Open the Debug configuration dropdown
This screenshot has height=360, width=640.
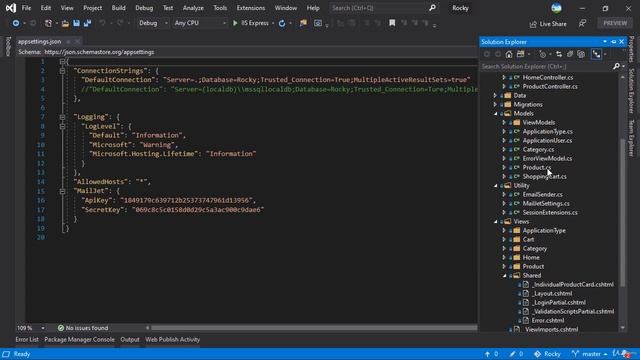(153, 23)
